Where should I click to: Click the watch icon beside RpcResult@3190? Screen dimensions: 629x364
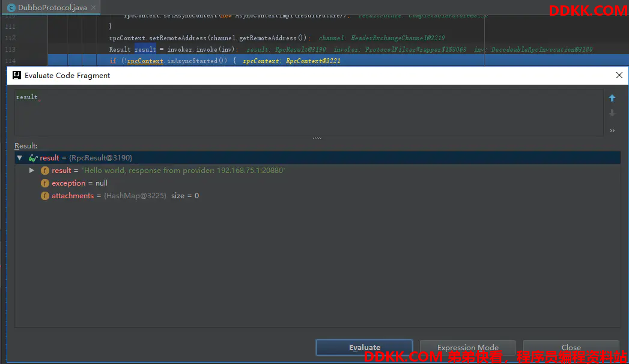click(33, 158)
